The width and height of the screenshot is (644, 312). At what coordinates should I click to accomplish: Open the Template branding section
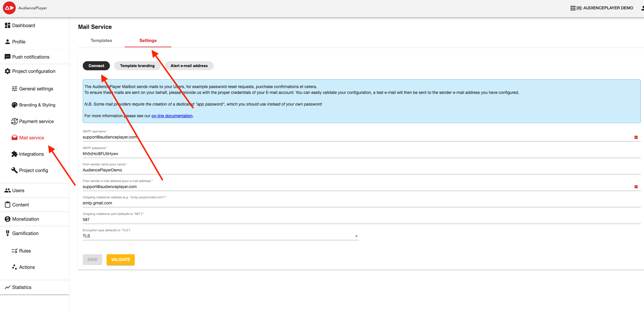tap(137, 66)
